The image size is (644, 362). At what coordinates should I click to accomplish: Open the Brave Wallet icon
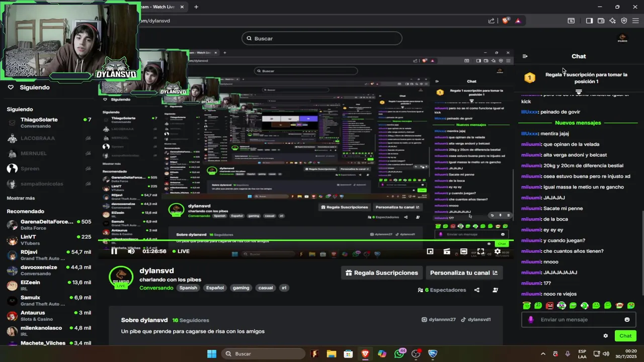pos(601,21)
